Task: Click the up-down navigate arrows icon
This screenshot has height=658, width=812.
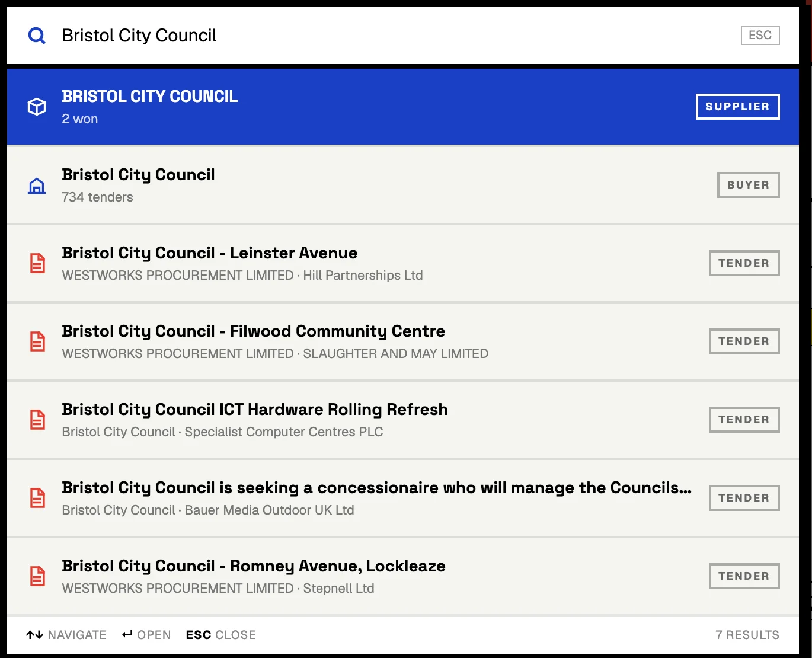Action: tap(34, 635)
